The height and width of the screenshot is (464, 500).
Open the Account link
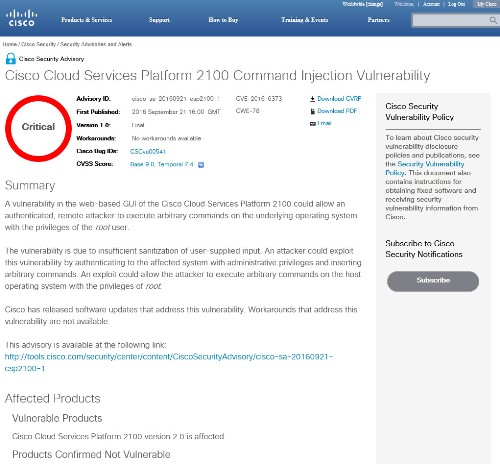tap(431, 4)
